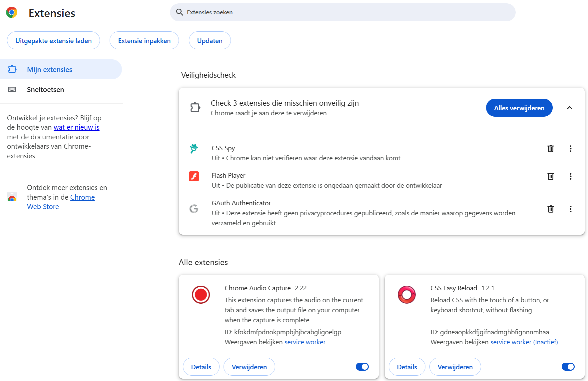Click the Chrome Audio Capture red record icon
Image resolution: width=588 pixels, height=381 pixels.
201,295
